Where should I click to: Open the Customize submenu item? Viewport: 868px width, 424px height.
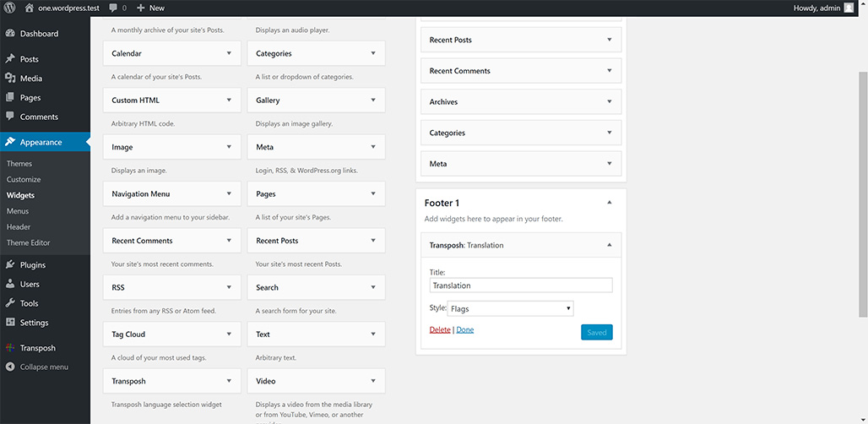[x=24, y=179]
